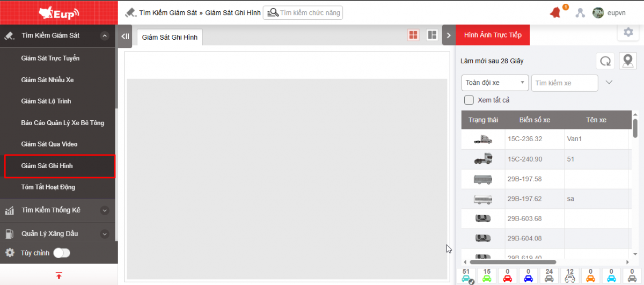Viewport: 644px width, 285px height.
Task: Filter by the red car status icon
Action: [x=507, y=276]
